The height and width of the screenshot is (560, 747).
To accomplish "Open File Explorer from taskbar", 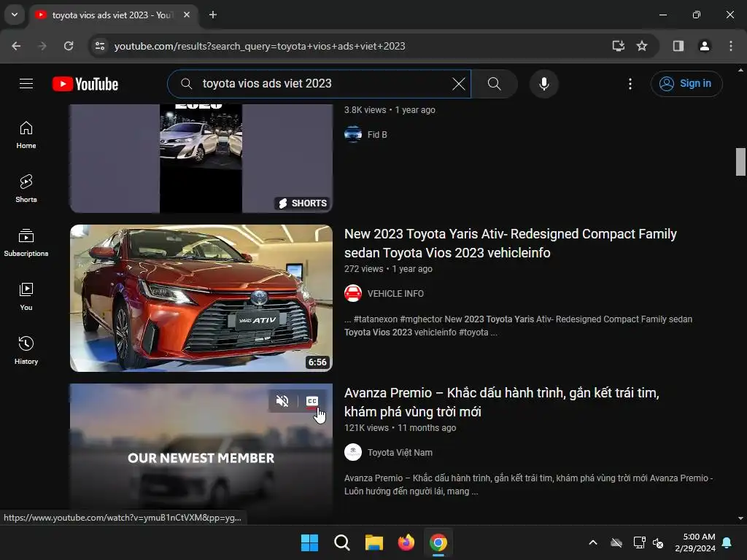I will (x=374, y=542).
